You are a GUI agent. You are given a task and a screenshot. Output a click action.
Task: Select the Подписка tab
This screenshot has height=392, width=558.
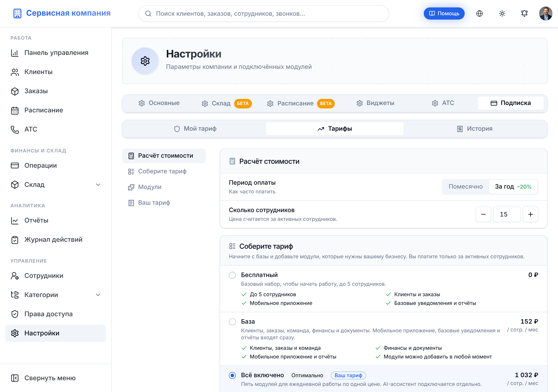click(511, 103)
